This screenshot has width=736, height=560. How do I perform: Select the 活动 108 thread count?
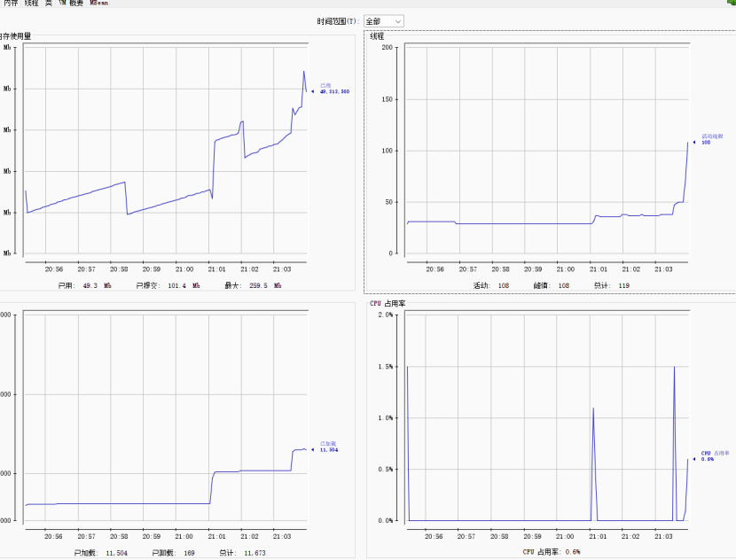pos(491,285)
